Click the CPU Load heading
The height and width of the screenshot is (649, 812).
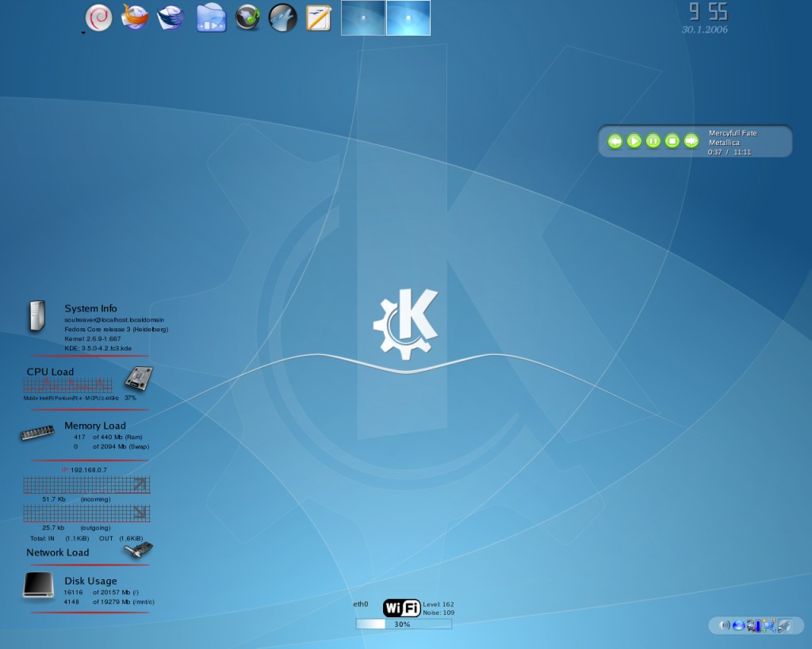[x=50, y=372]
